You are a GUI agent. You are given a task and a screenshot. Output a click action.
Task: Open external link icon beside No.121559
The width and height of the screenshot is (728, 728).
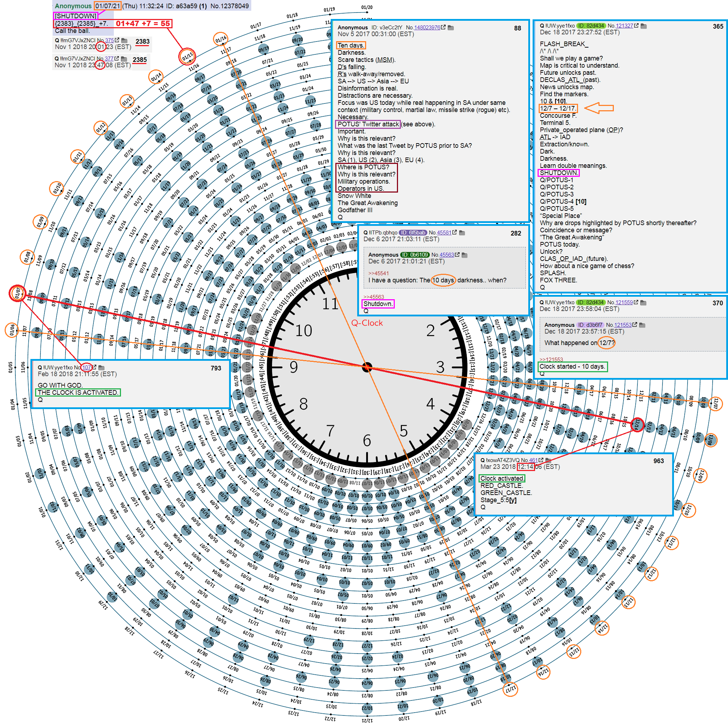click(x=636, y=302)
